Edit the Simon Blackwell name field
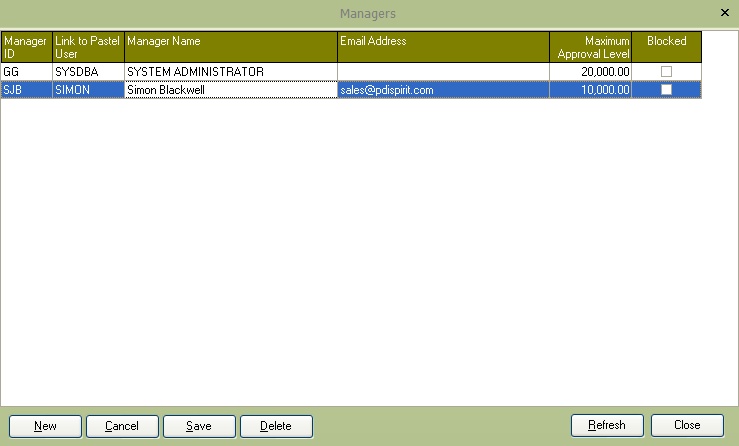This screenshot has height=446, width=739. (230, 90)
